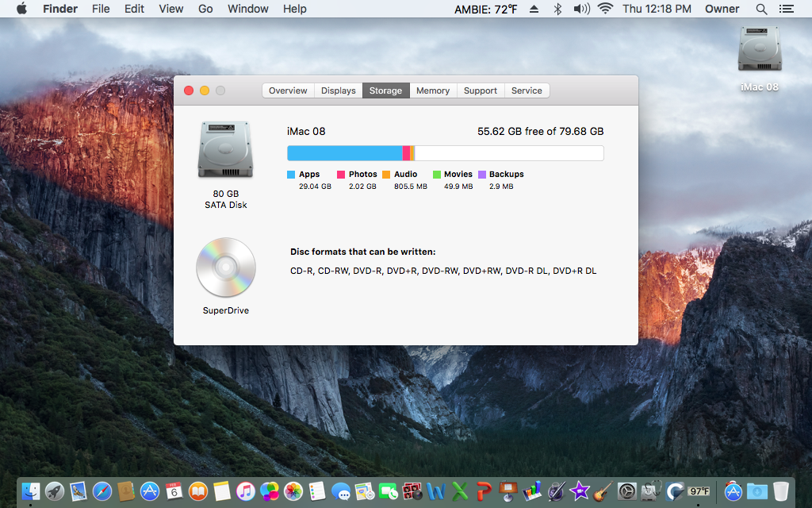Image resolution: width=812 pixels, height=508 pixels.
Task: Launch Microsoft Excel from the Dock
Action: pos(460,491)
